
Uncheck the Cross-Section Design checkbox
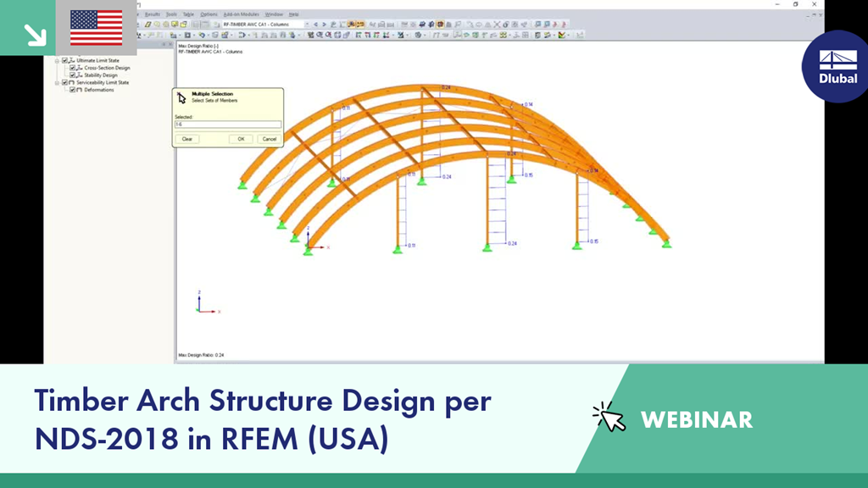pos(73,68)
